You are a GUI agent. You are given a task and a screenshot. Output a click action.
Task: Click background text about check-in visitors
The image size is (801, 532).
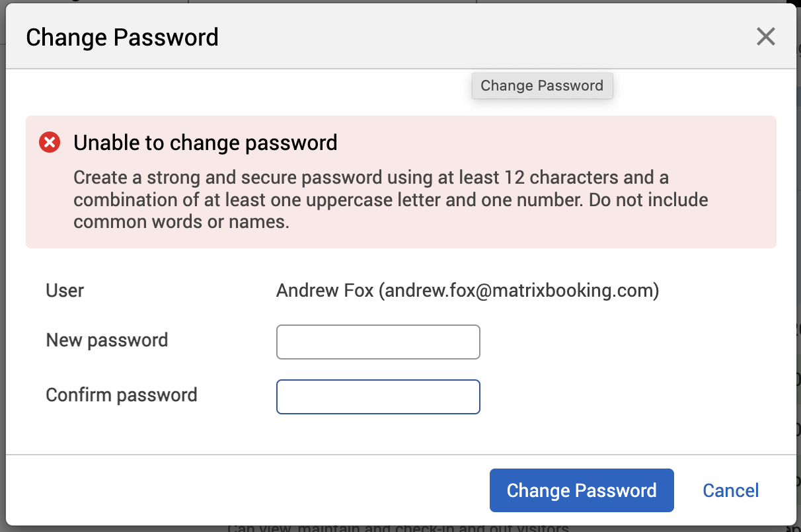pos(397,529)
